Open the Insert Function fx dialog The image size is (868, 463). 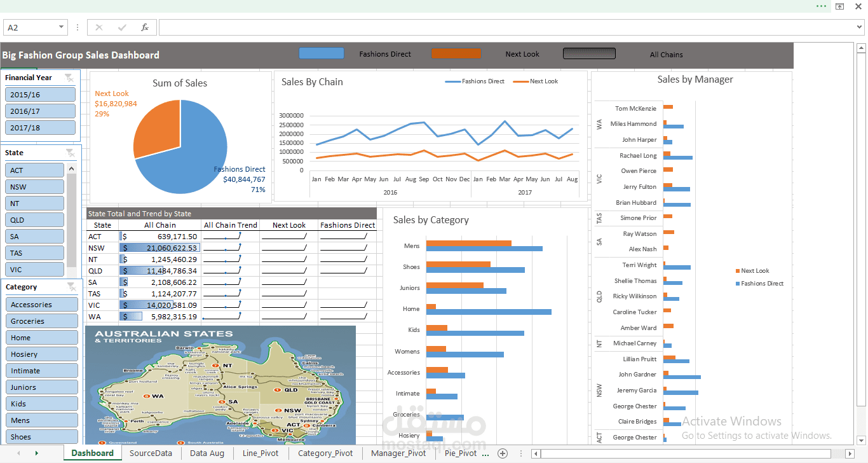[145, 27]
